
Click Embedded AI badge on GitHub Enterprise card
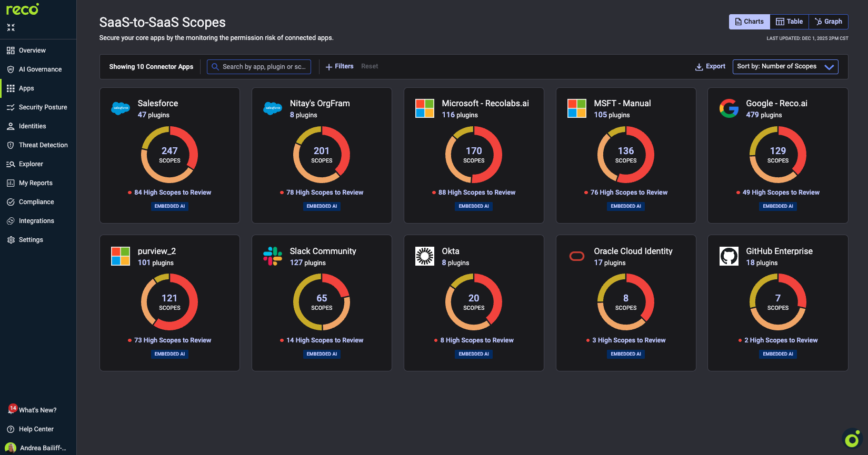(x=778, y=354)
